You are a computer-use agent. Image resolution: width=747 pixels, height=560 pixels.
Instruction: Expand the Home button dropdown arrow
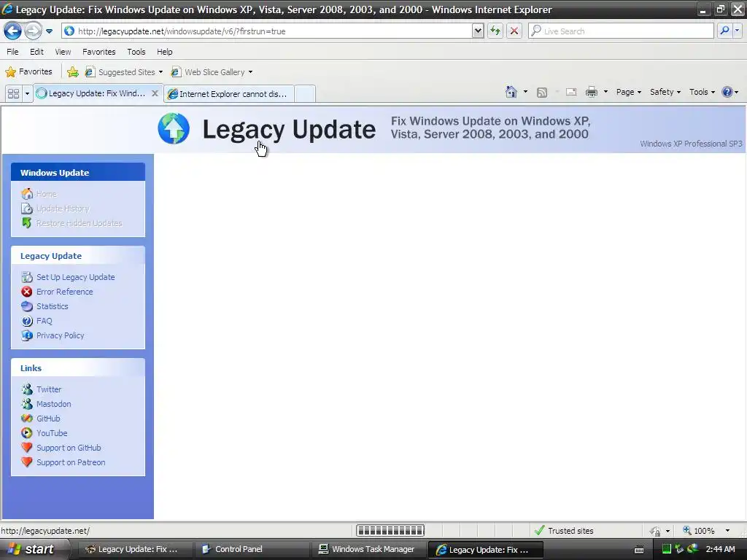(525, 92)
